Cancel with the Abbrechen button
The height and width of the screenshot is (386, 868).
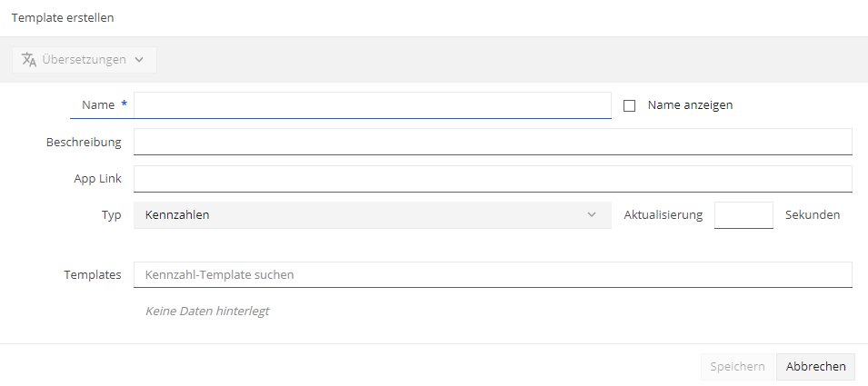coord(816,367)
